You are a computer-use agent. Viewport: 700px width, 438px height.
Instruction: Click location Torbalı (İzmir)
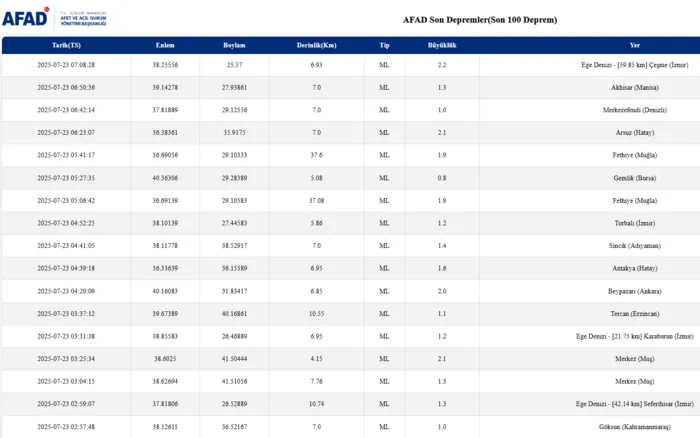point(635,223)
